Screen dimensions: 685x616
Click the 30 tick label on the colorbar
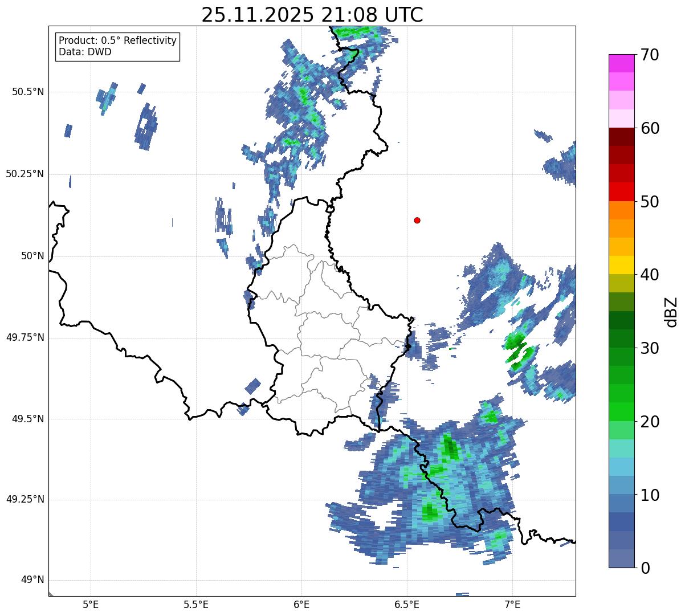click(650, 348)
